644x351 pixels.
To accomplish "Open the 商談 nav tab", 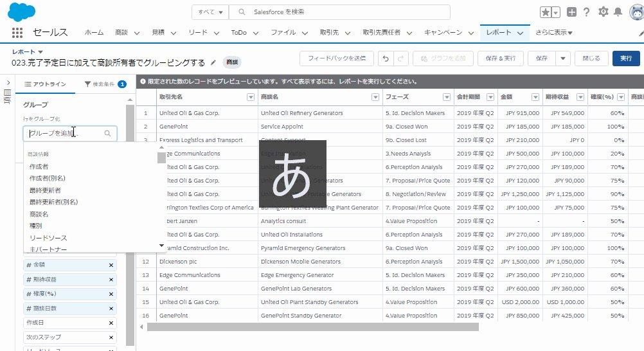I will [x=121, y=33].
